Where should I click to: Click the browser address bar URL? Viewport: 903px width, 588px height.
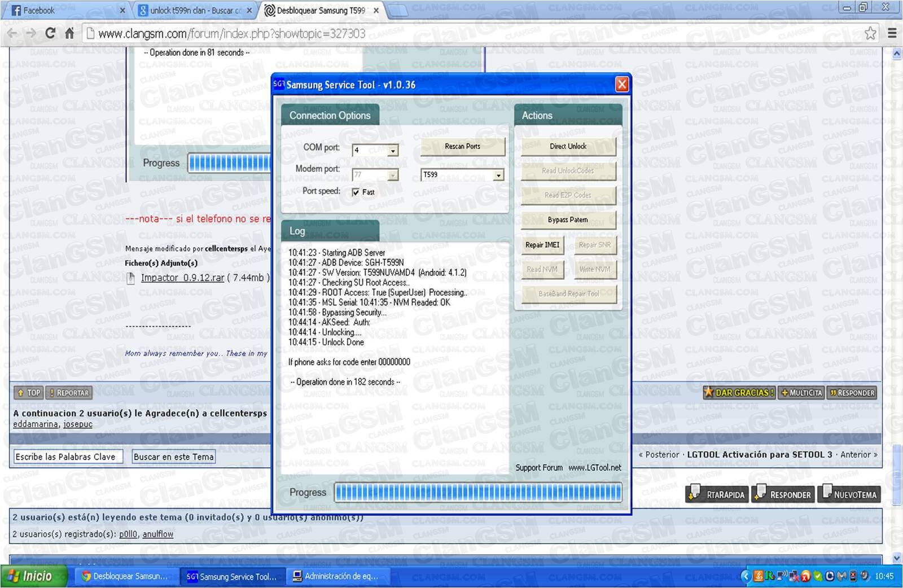[x=231, y=33]
